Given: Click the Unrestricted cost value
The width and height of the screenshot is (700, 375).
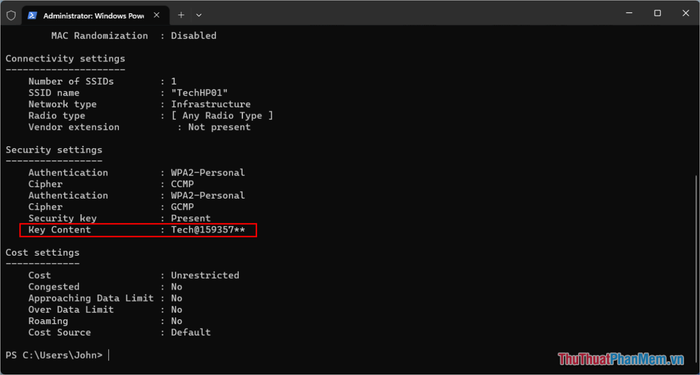Looking at the screenshot, I should pyautogui.click(x=205, y=275).
